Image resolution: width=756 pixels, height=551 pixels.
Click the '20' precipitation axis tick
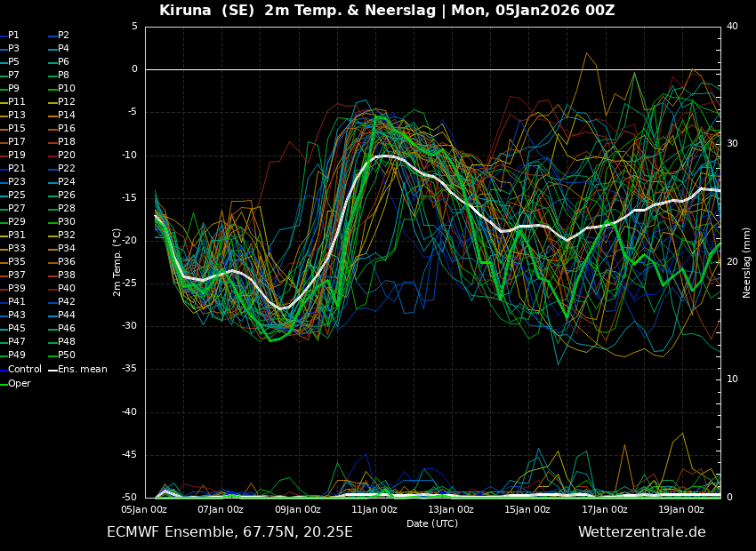coord(732,261)
